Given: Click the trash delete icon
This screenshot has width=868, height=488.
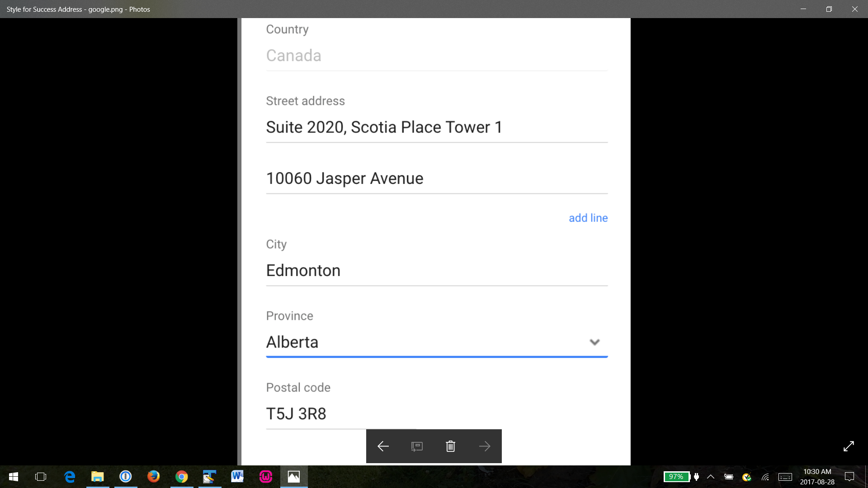Looking at the screenshot, I should click(450, 446).
